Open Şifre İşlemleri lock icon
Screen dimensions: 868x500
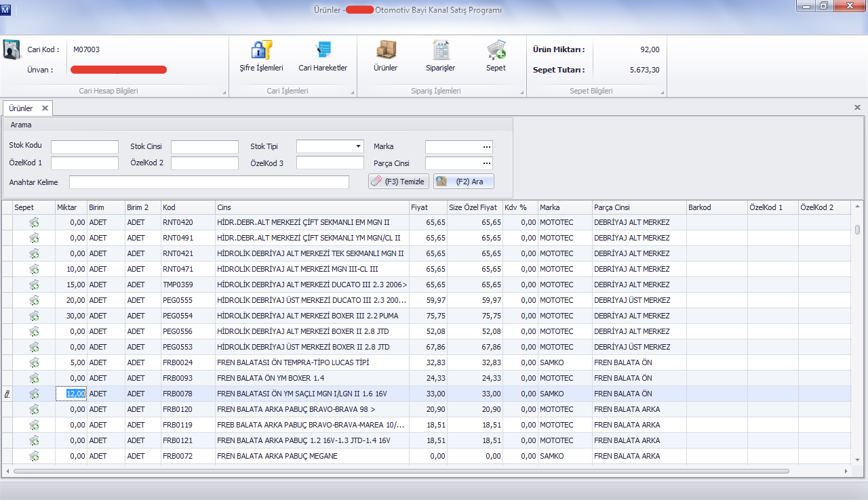tap(261, 50)
